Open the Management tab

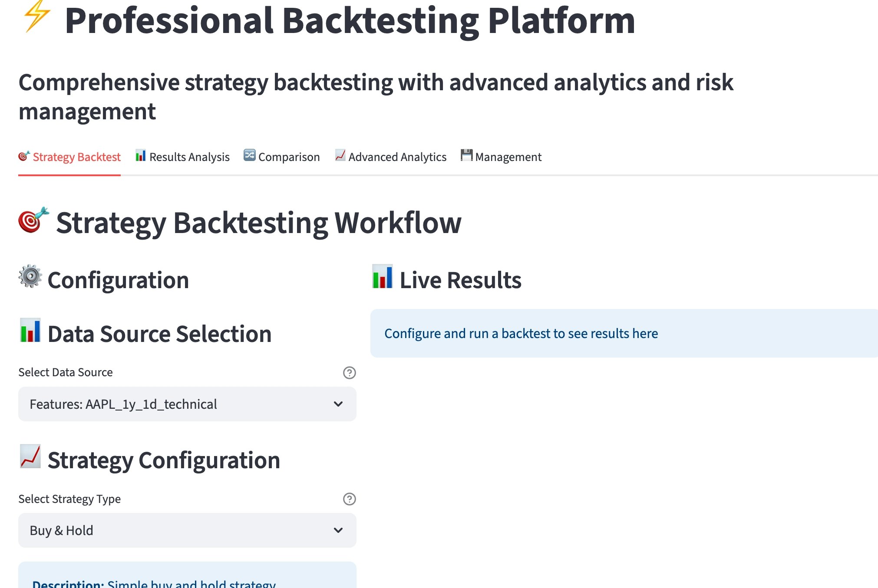coord(501,157)
